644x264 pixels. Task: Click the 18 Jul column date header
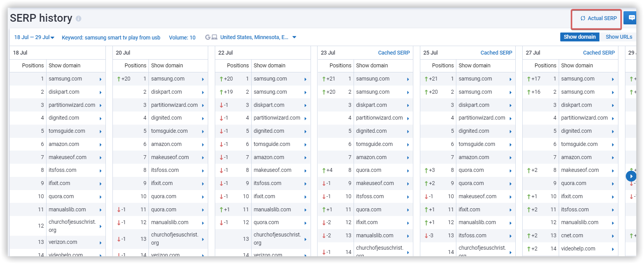coord(20,53)
